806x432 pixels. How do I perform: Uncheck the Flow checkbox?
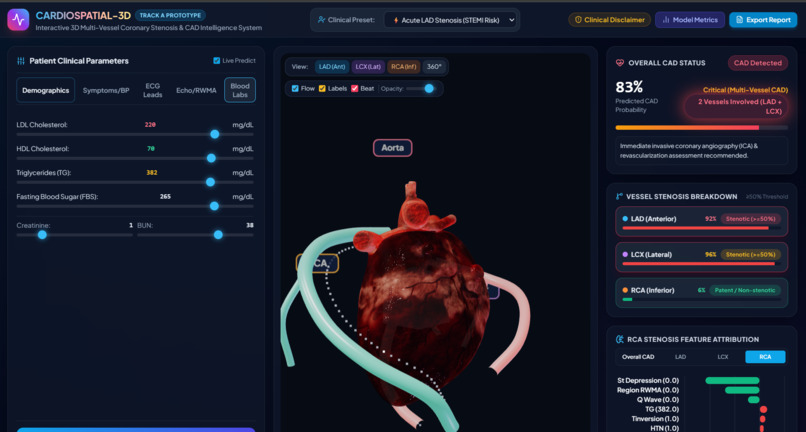coord(295,88)
